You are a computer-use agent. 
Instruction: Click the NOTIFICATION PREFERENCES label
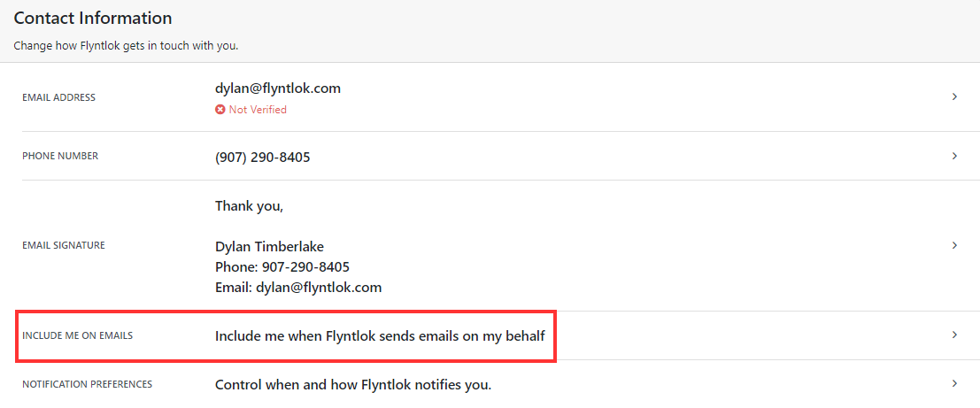pos(88,384)
